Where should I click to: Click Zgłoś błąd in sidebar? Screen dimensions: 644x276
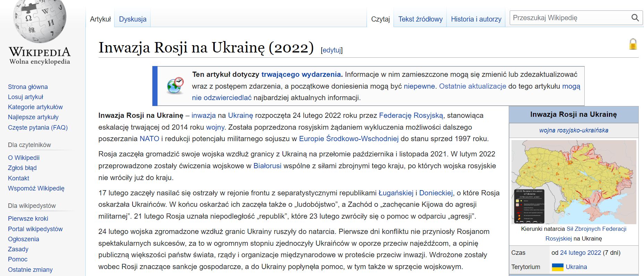tap(22, 168)
